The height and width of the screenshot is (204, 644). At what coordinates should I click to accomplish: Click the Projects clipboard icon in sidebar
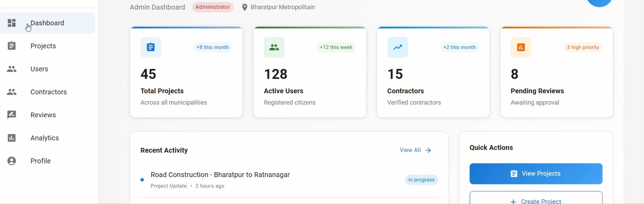coord(12,46)
